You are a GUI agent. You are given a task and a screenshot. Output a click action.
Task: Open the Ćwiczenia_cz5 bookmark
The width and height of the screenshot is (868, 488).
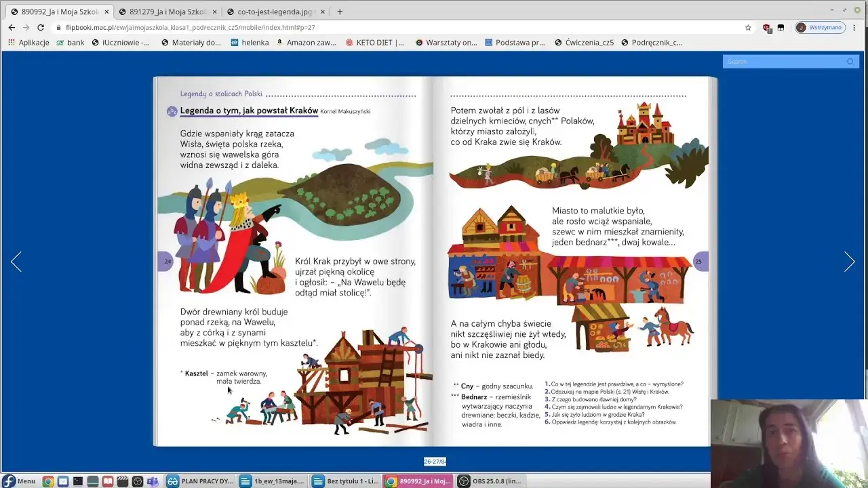[584, 42]
